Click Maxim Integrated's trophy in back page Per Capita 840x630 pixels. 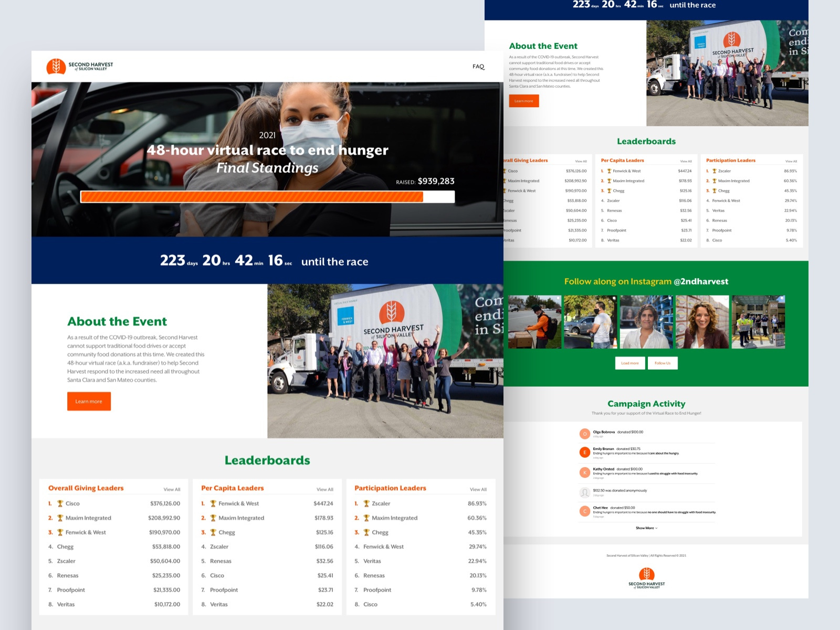609,181
